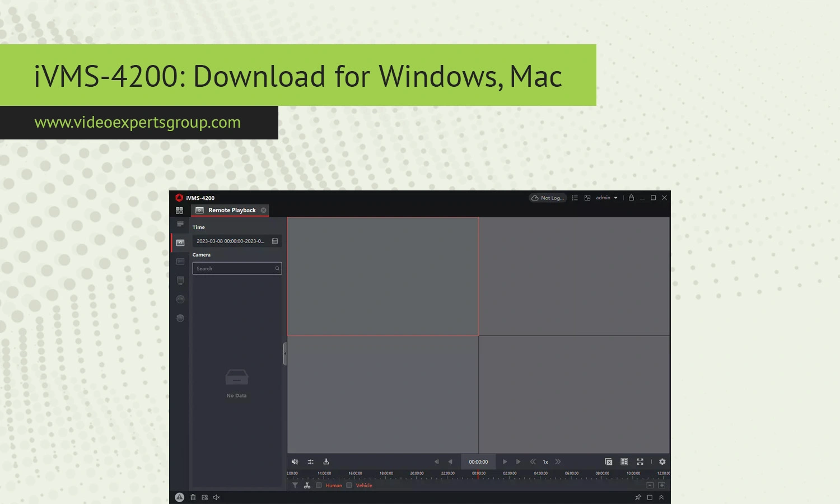
Task: Open the monitor device sidebar icon
Action: coord(180,281)
